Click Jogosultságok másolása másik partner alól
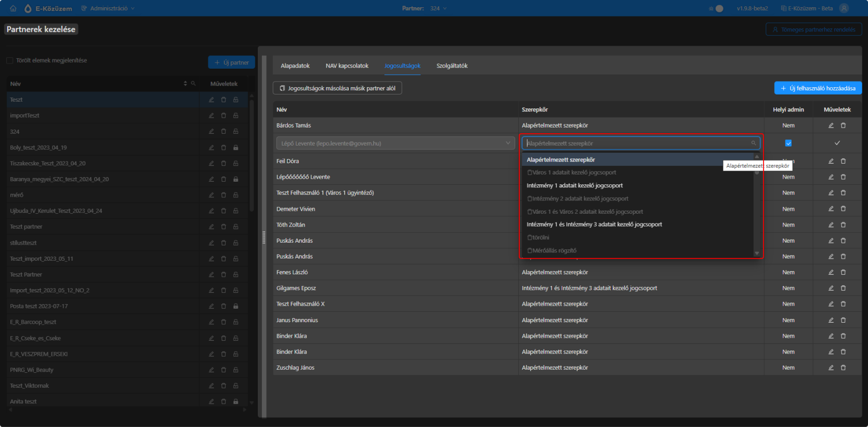Image resolution: width=868 pixels, height=427 pixels. 337,88
